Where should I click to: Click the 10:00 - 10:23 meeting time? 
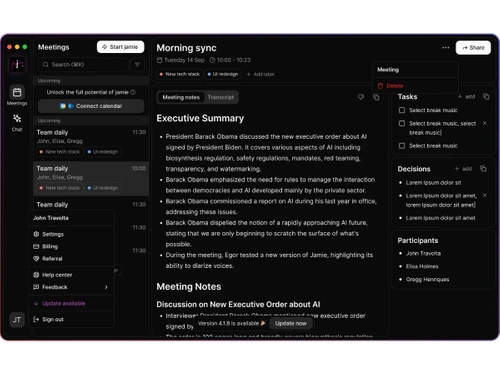tap(230, 60)
